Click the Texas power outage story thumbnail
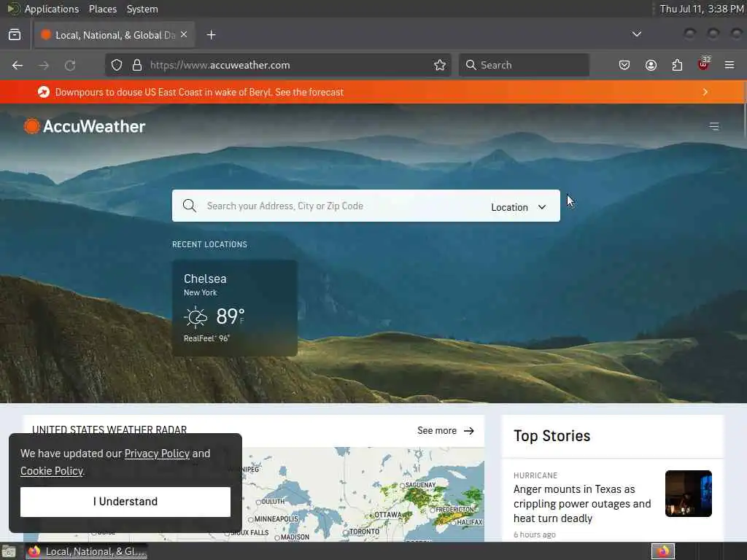Viewport: 747px width, 560px height. pyautogui.click(x=689, y=494)
